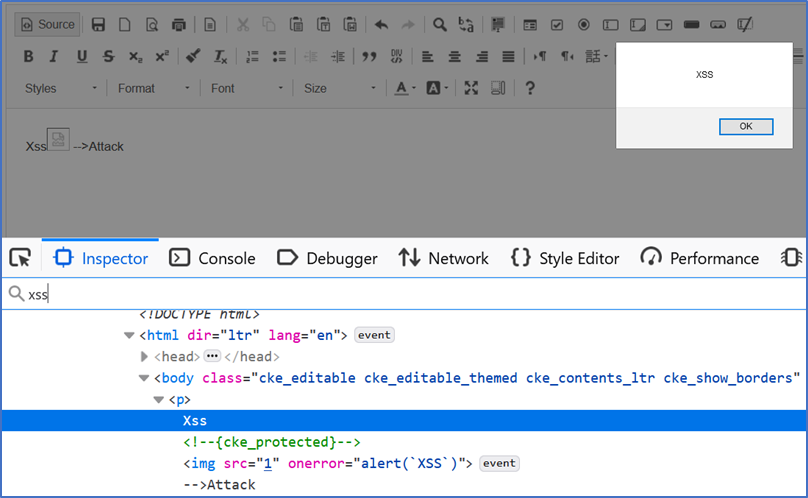Switch to the Style Editor tab
Viewport: 808px width, 498px height.
565,258
